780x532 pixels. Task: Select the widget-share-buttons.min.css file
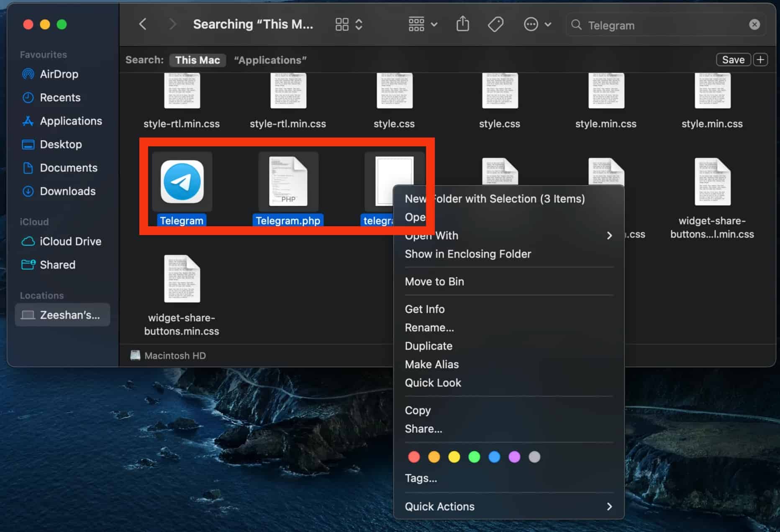(x=182, y=279)
